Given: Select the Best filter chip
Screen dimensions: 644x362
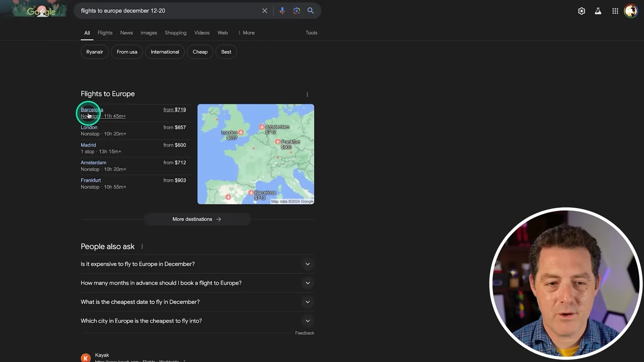Looking at the screenshot, I should point(226,52).
